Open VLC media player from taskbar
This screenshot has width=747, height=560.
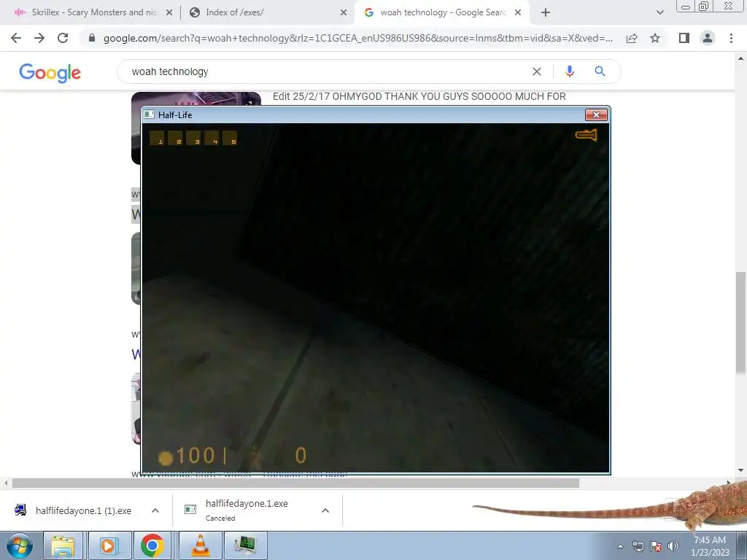point(201,546)
